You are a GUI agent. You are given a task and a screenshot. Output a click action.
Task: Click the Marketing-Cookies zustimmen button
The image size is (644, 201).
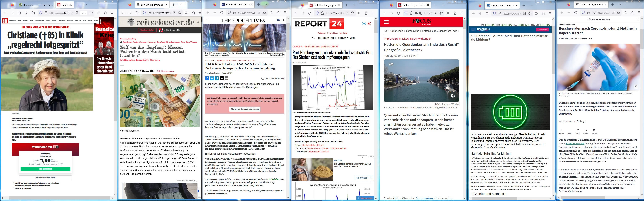point(245,109)
